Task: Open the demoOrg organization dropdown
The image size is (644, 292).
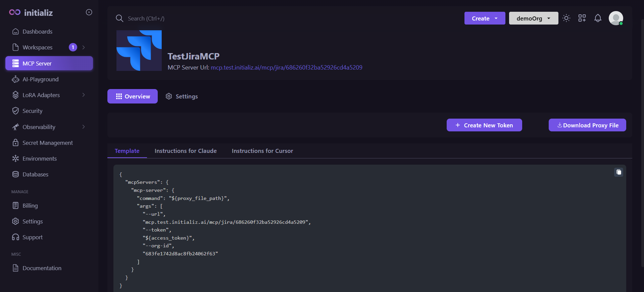Action: pyautogui.click(x=534, y=18)
